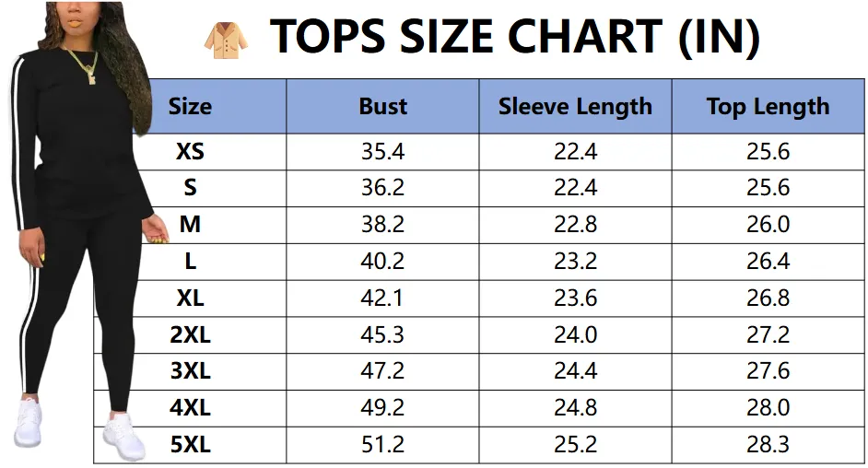The width and height of the screenshot is (868, 468).
Task: Click the 4XL size row label
Action: coord(190,408)
